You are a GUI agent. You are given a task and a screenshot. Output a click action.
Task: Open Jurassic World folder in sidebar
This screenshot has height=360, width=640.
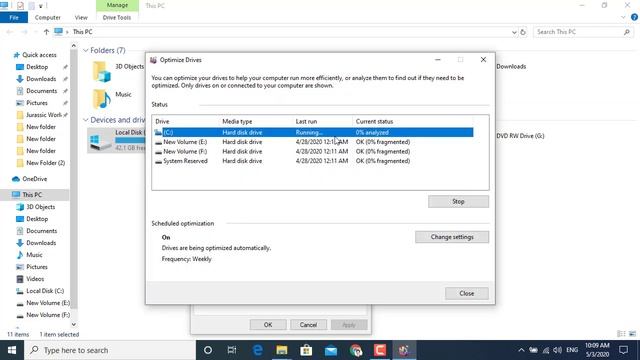coord(43,115)
